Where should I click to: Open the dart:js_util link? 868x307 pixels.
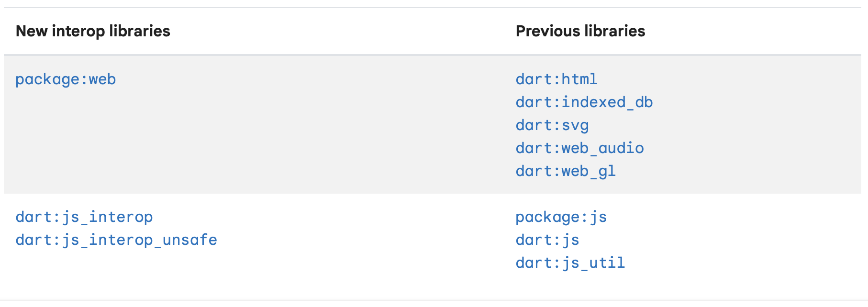coord(570,263)
